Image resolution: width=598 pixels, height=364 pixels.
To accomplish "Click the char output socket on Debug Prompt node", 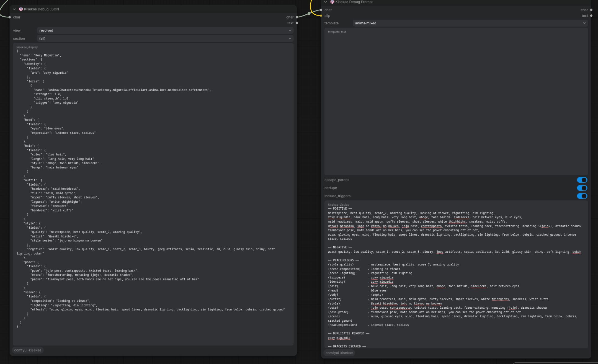I will pos(591,10).
